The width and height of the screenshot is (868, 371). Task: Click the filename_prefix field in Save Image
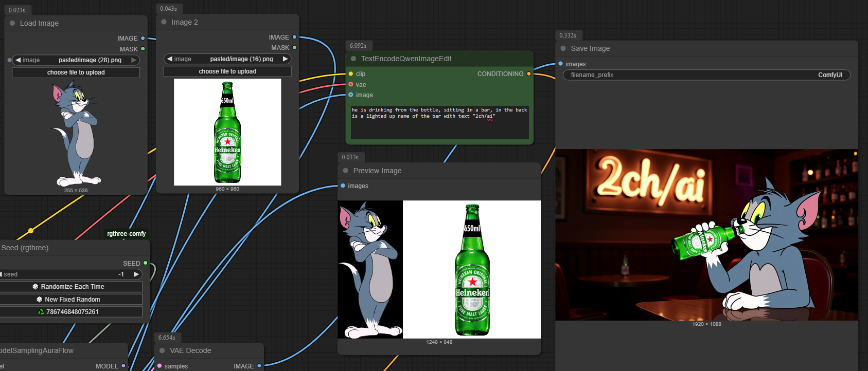[707, 75]
